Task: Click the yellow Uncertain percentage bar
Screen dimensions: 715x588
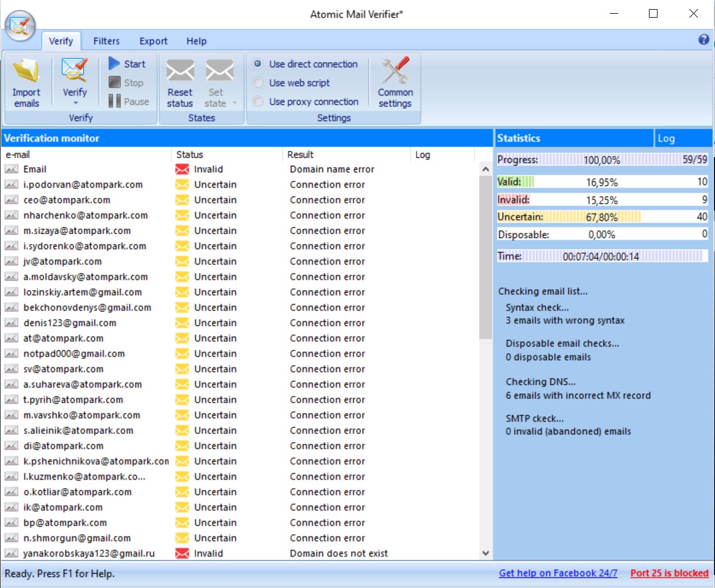Action: click(x=602, y=217)
